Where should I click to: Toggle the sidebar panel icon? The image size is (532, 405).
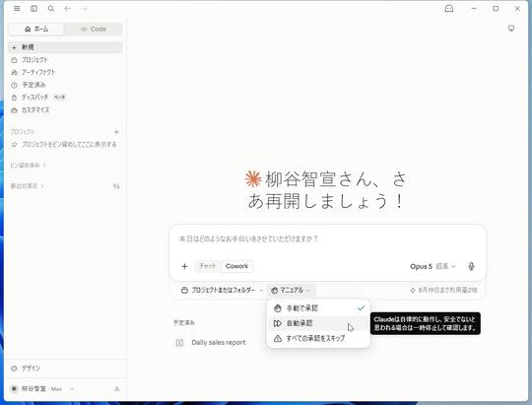(x=33, y=9)
